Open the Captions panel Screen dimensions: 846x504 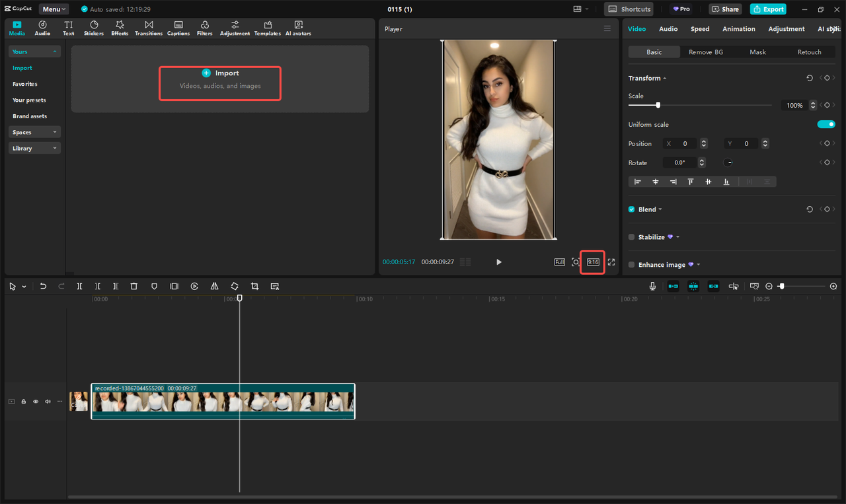tap(178, 28)
